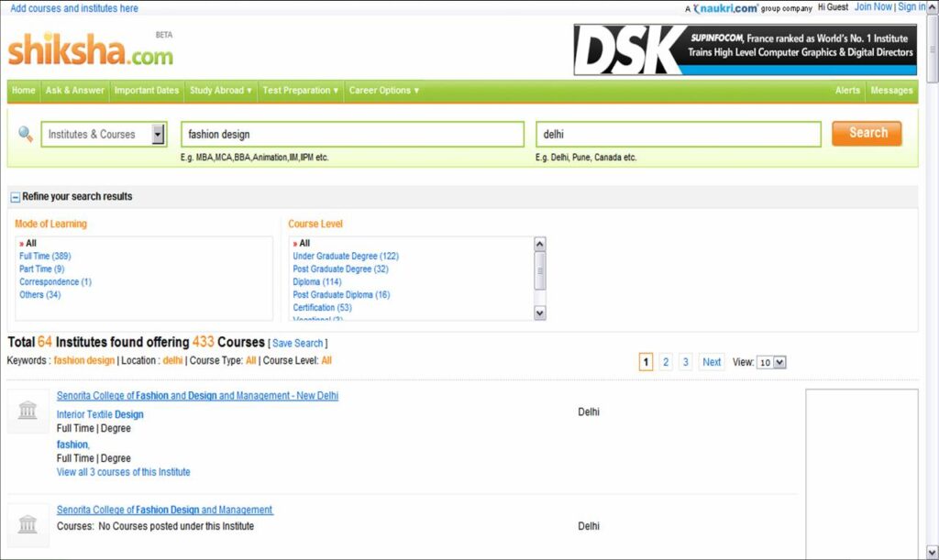Filter by Under Graduate Degree (122)
The image size is (939, 560).
tap(346, 256)
